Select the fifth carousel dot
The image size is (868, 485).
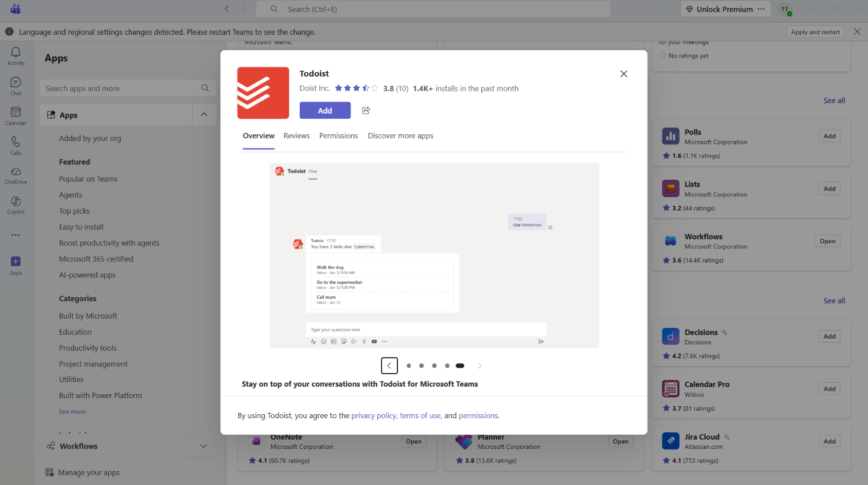pos(460,365)
